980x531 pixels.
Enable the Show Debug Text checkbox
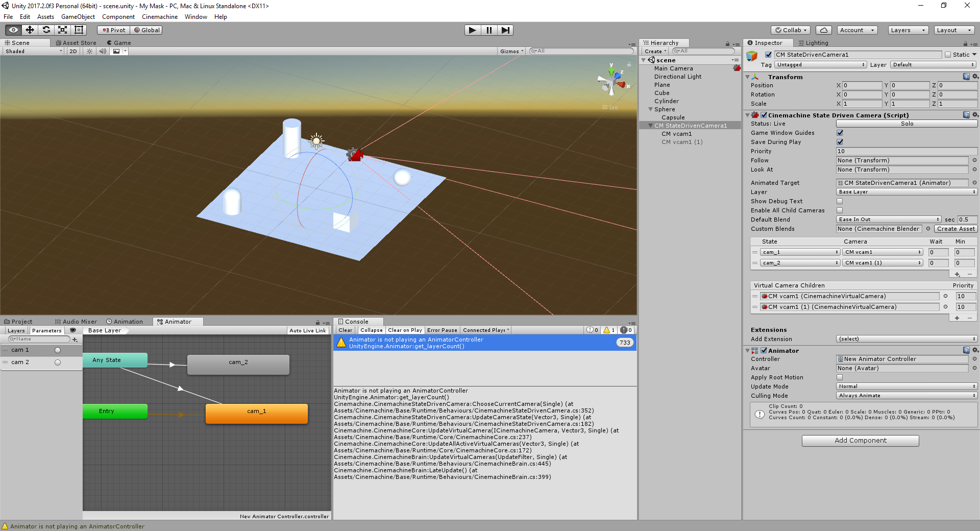point(840,201)
